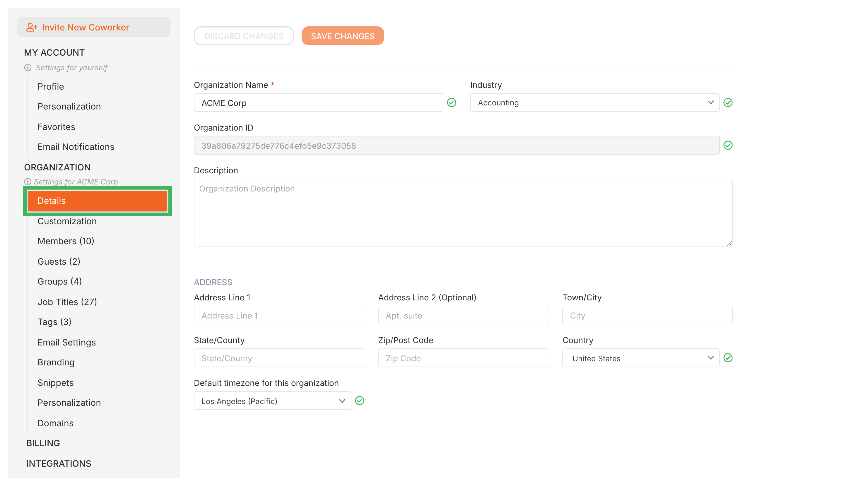The height and width of the screenshot is (486, 868).
Task: Click the green checkmark beside timezone selector
Action: (x=360, y=401)
